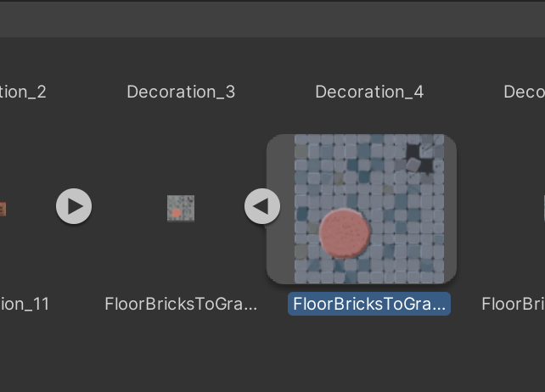The image size is (545, 392).
Task: Click the cut-off Deco label at right edge
Action: 524,92
